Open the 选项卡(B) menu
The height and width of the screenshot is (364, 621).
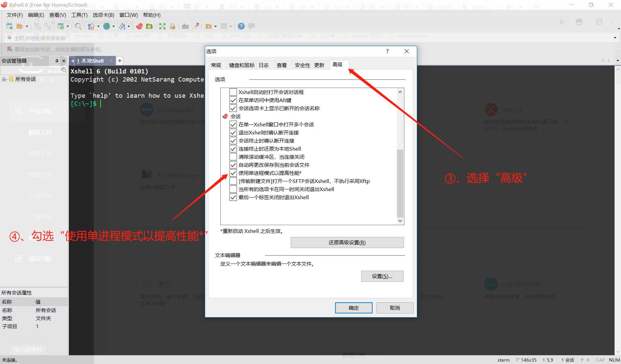click(103, 15)
